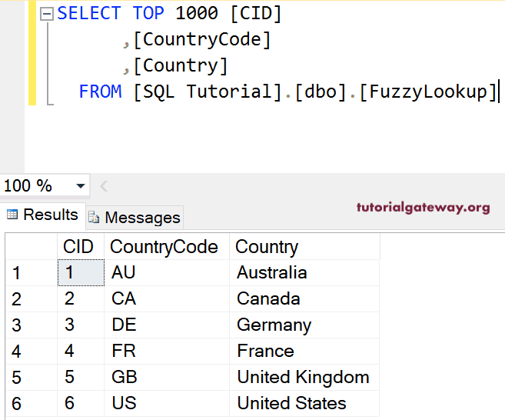505x420 pixels.
Task: Select the CountryCode column header
Action: [x=167, y=247]
